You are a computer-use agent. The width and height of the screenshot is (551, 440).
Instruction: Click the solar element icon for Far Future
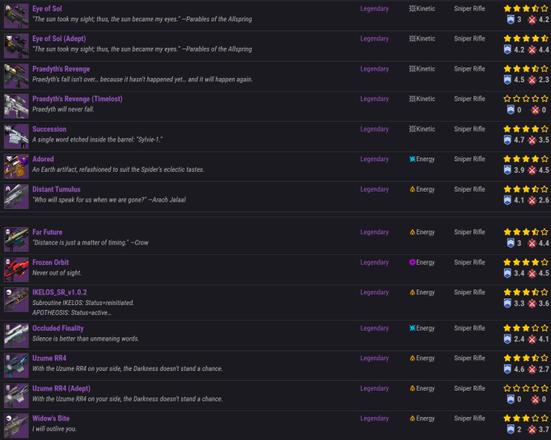point(412,232)
